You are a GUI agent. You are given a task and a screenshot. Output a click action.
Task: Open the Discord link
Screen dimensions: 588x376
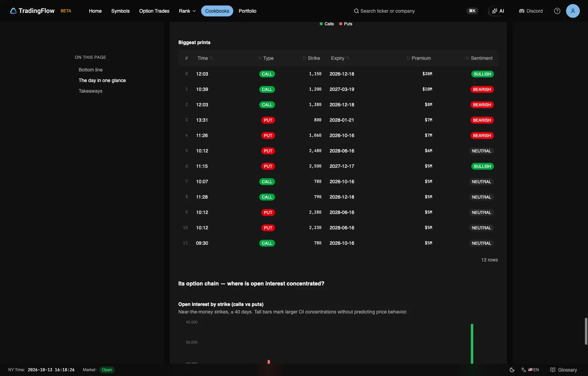[531, 11]
